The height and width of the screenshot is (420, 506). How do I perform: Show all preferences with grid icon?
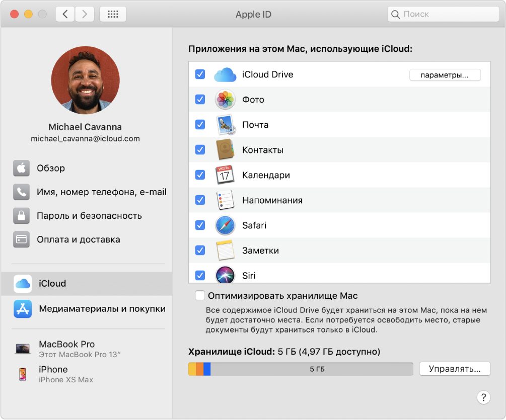[x=113, y=14]
